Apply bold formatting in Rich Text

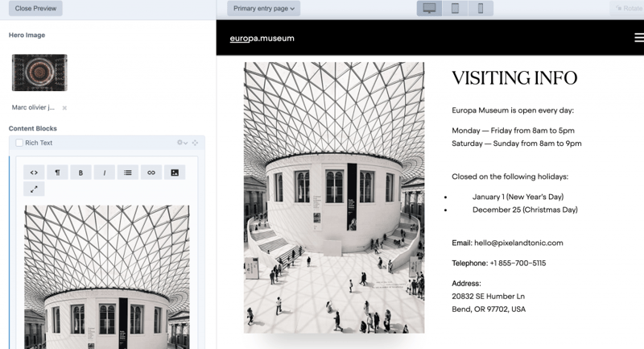tap(80, 172)
